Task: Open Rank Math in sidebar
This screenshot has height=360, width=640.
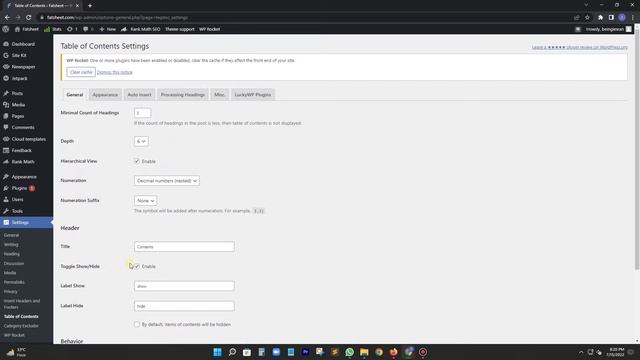Action: 23,162
